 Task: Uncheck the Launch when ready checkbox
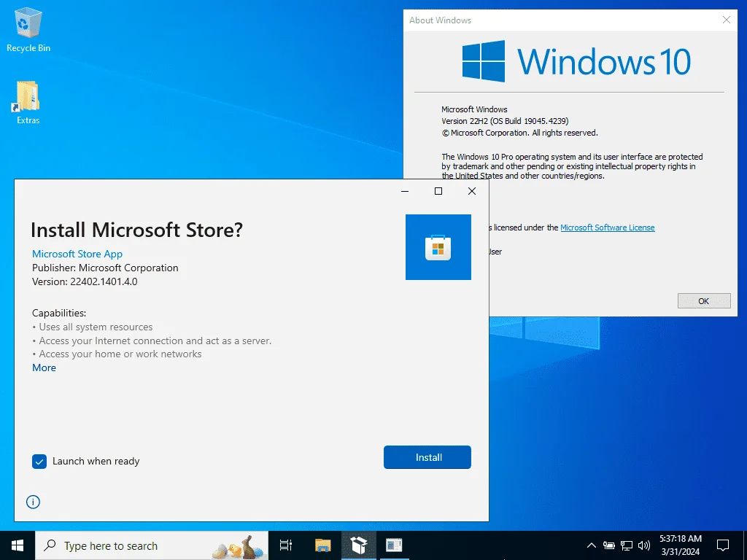[39, 462]
